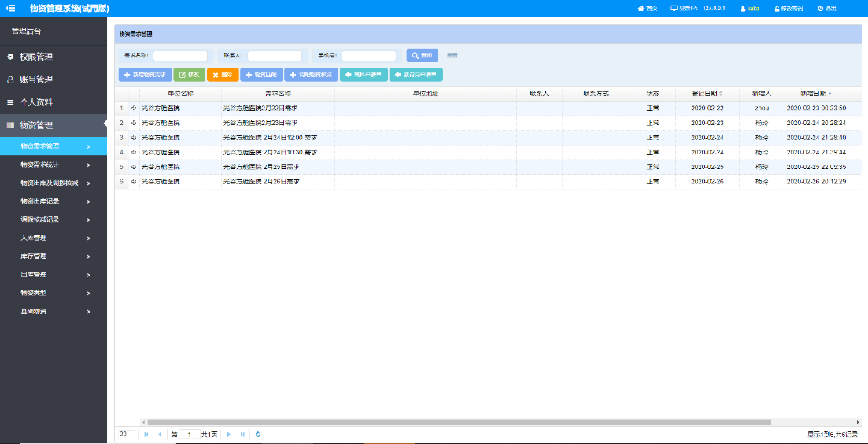Expand row 4 details with plus icon
868x444 pixels.
click(x=133, y=152)
